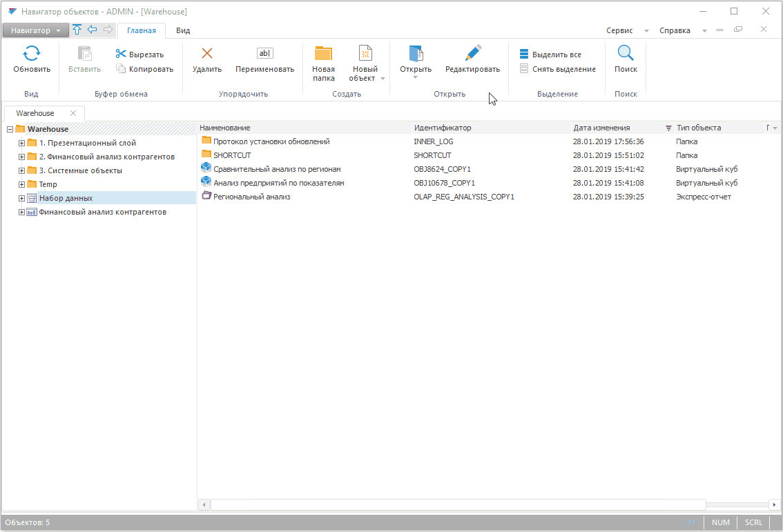This screenshot has height=532, width=783.
Task: Click the Обновить refresh icon
Action: point(32,54)
